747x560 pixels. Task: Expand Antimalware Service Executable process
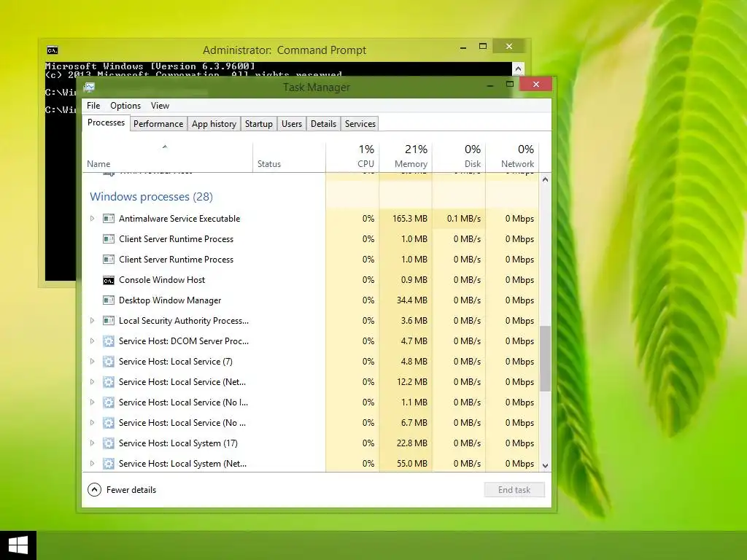(x=93, y=219)
